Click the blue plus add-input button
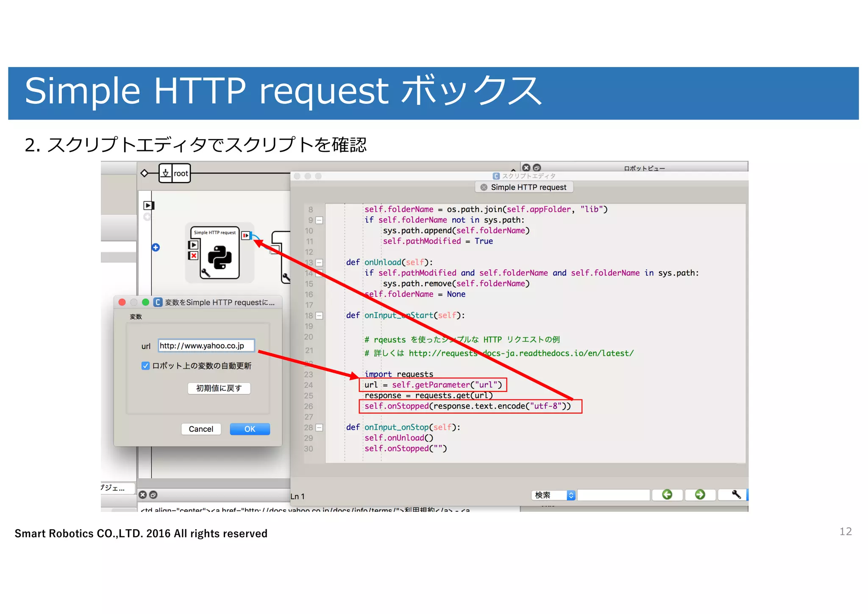Image resolution: width=868 pixels, height=614 pixels. pos(156,247)
